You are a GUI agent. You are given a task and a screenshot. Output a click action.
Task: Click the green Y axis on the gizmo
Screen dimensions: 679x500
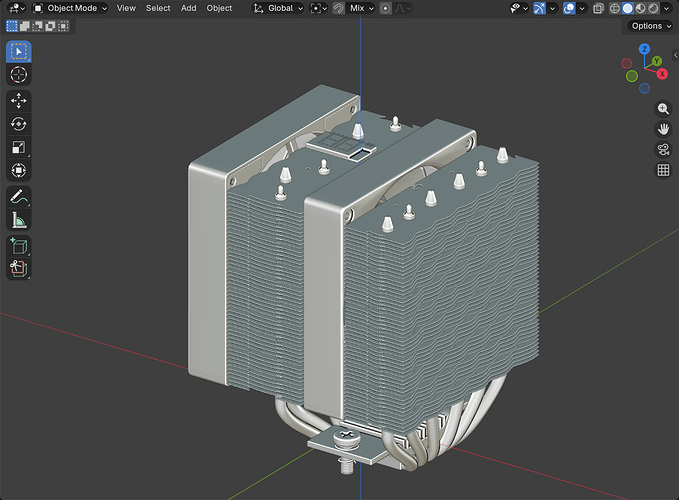pos(657,61)
